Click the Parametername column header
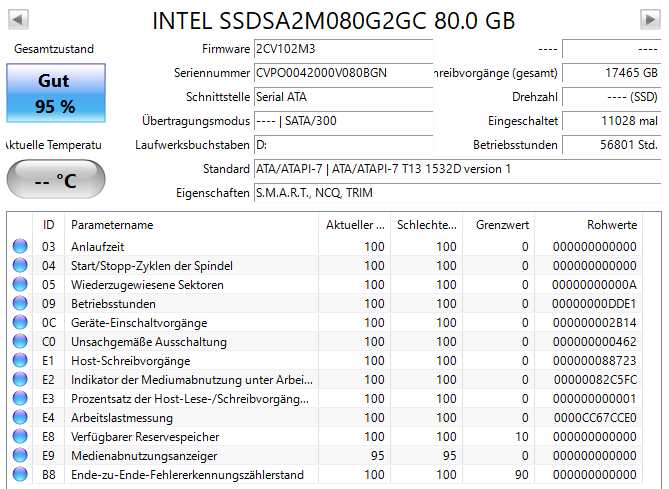669x489 pixels. point(191,224)
